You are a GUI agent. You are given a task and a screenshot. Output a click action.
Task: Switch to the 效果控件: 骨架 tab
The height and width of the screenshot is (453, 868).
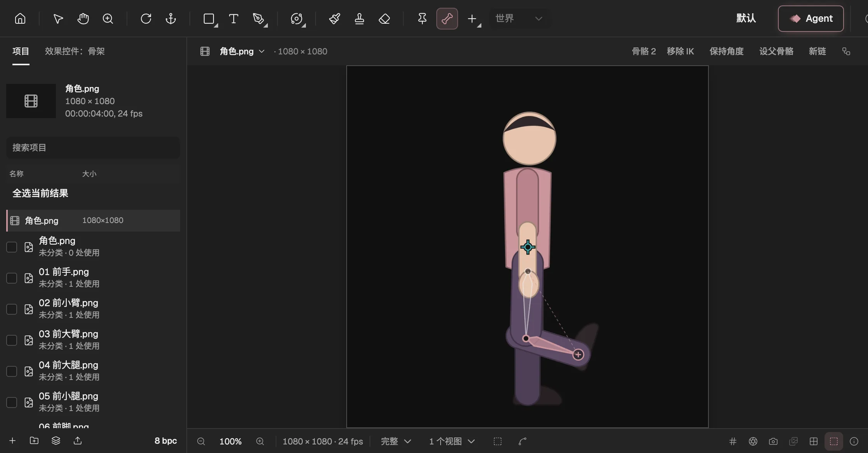75,51
